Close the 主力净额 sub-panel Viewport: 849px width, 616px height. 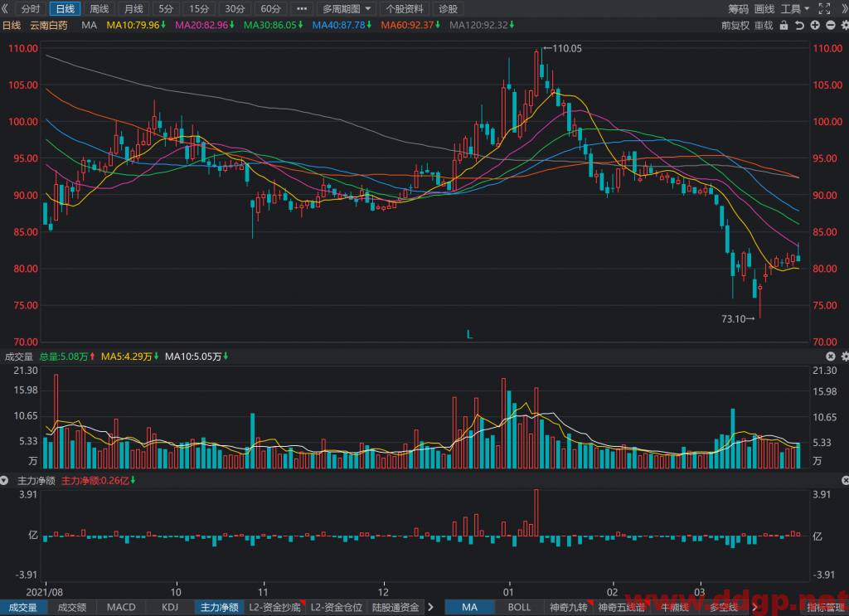[x=845, y=480]
